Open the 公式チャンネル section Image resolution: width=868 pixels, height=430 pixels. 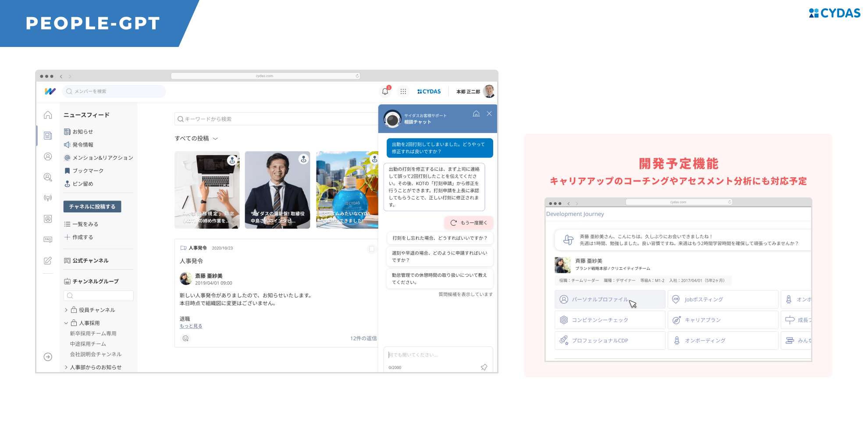[x=90, y=260]
